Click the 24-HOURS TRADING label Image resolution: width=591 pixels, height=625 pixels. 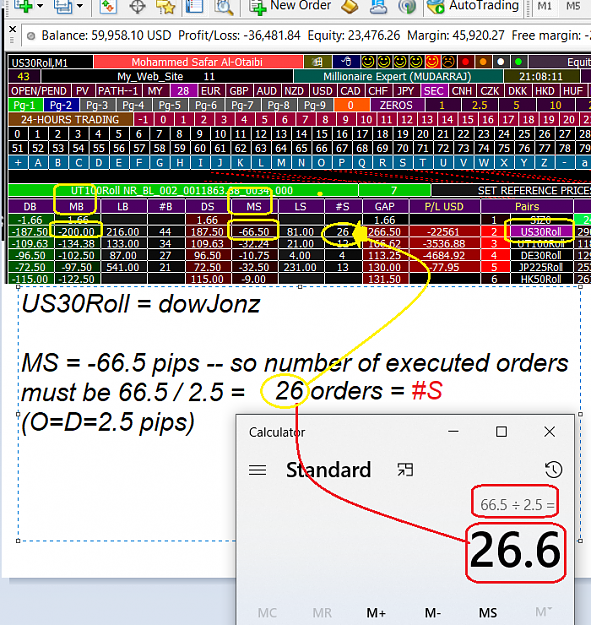(70, 119)
